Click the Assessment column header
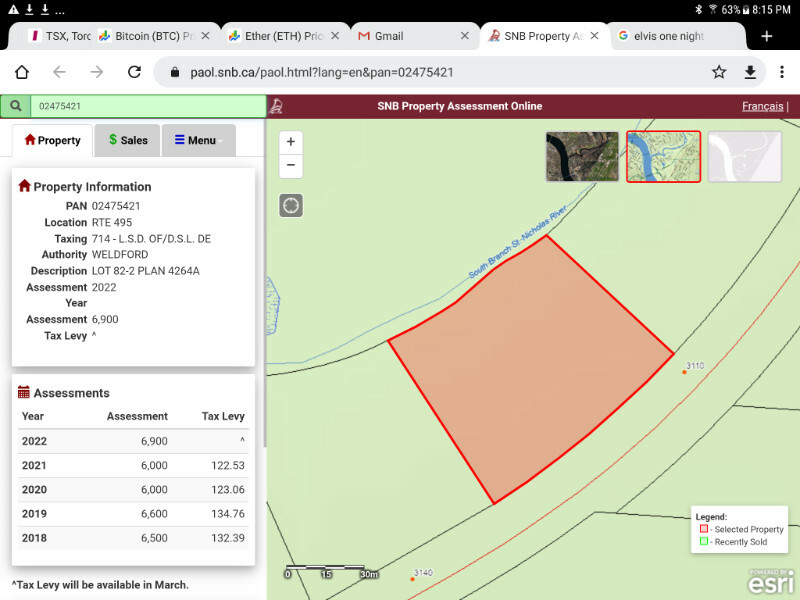Viewport: 800px width, 600px height. coord(137,416)
